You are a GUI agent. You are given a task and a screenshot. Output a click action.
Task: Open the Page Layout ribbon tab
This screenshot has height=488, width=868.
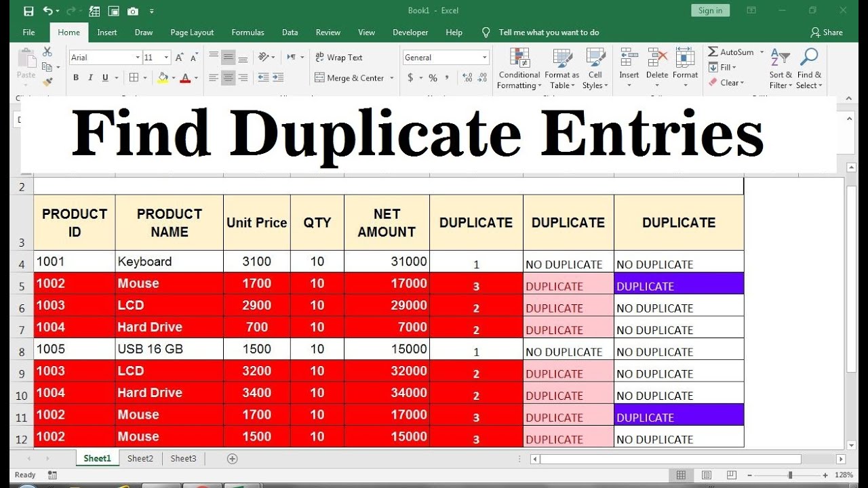(x=192, y=32)
